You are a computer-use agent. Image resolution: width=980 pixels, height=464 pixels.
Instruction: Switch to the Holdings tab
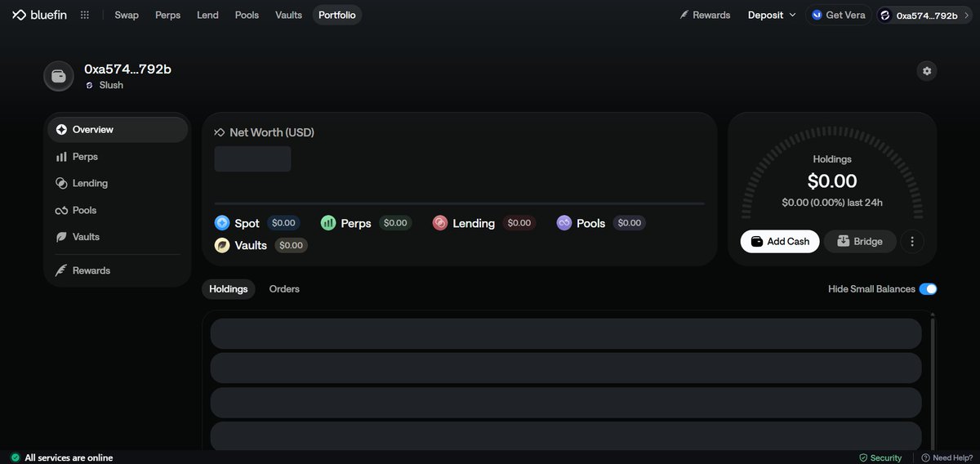229,289
